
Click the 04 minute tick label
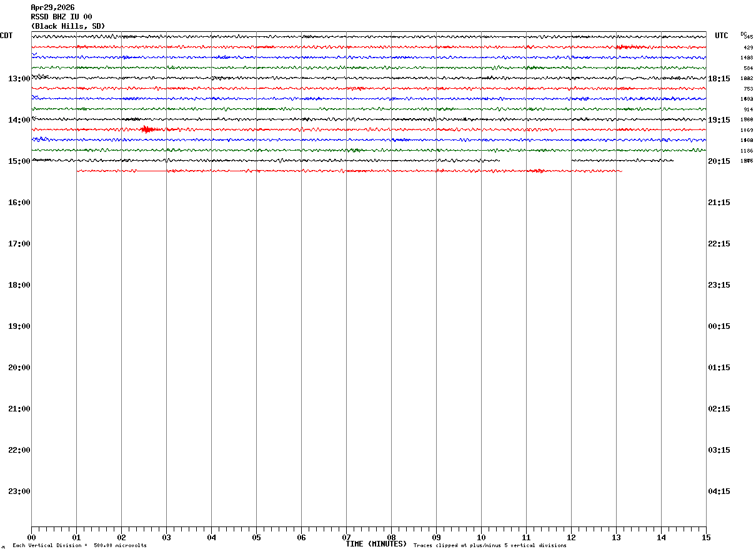(211, 538)
